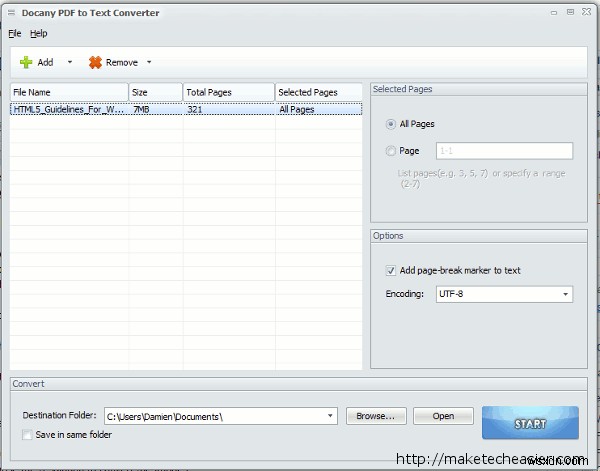Select the All Pages radio button

tap(390, 124)
